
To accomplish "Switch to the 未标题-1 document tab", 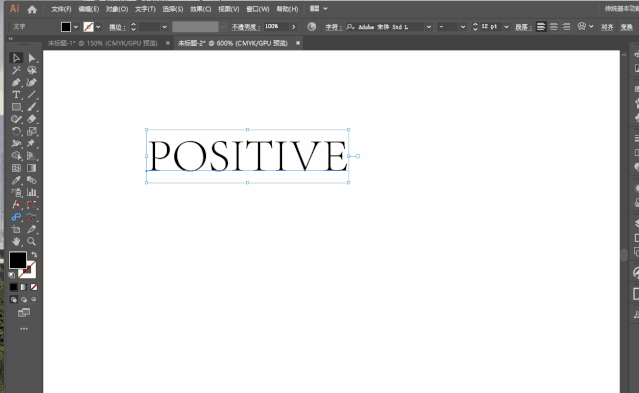I will [103, 43].
